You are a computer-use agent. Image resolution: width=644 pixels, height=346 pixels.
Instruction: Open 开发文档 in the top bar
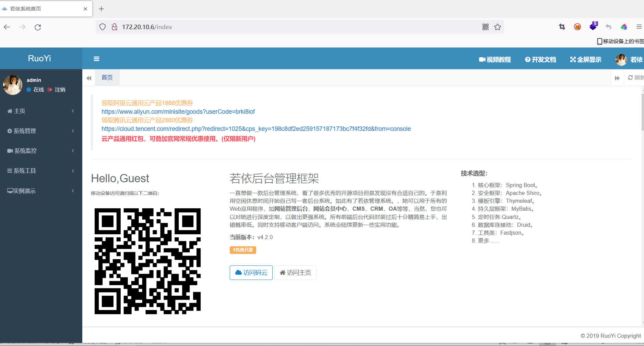coord(540,60)
